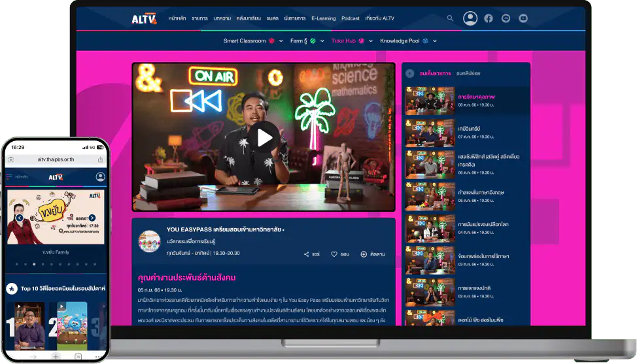Click the blue Knowledge Pool badge icon

(x=425, y=41)
